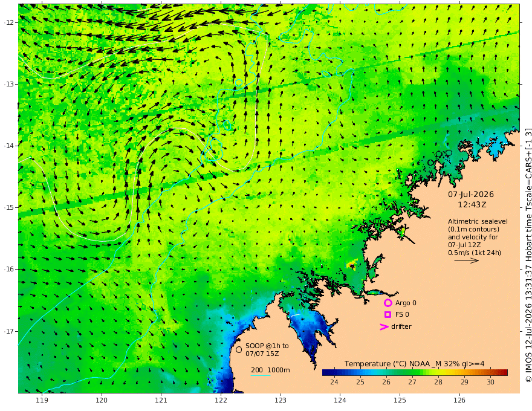Click the date text 07-Jul-2026
Viewport: 532px width, 411px height.
(471, 195)
